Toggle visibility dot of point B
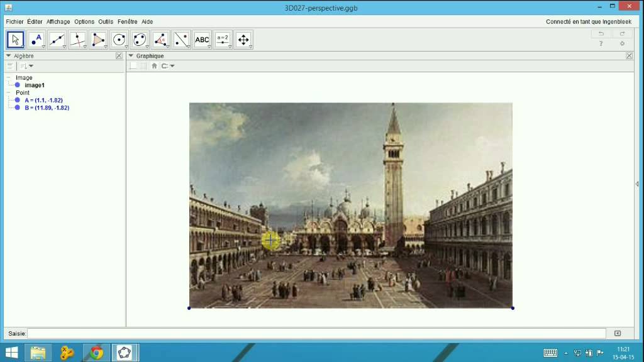 point(17,107)
